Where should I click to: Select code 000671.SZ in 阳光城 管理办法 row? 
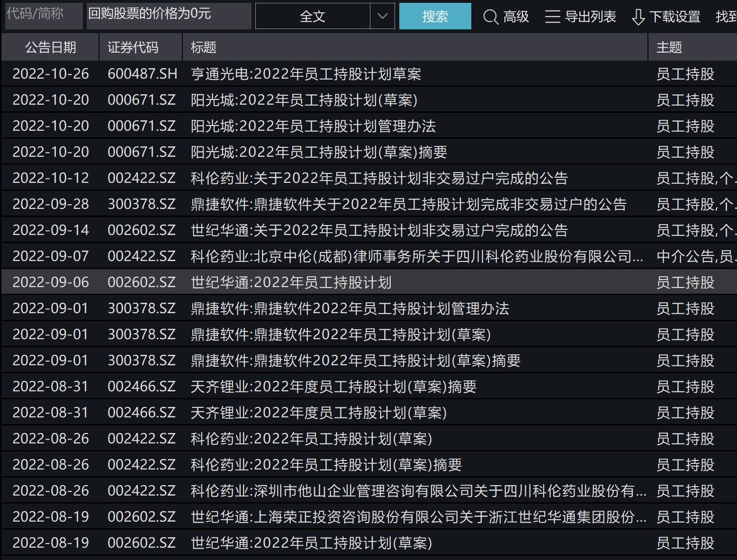tap(142, 126)
